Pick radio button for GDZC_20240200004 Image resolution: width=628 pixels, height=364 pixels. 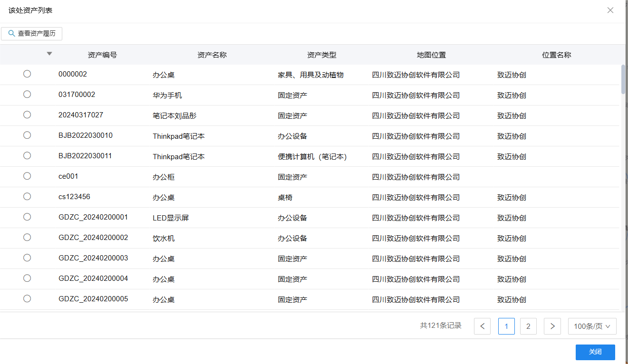click(x=27, y=278)
